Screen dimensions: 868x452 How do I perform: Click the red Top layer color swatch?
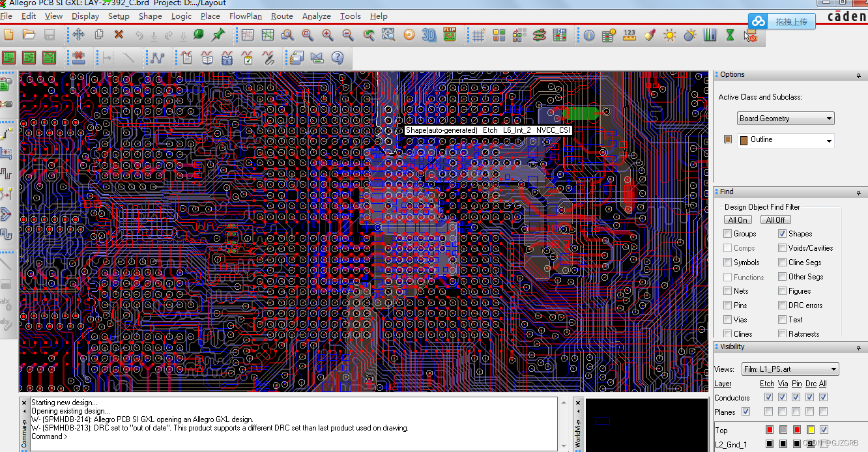pyautogui.click(x=768, y=430)
